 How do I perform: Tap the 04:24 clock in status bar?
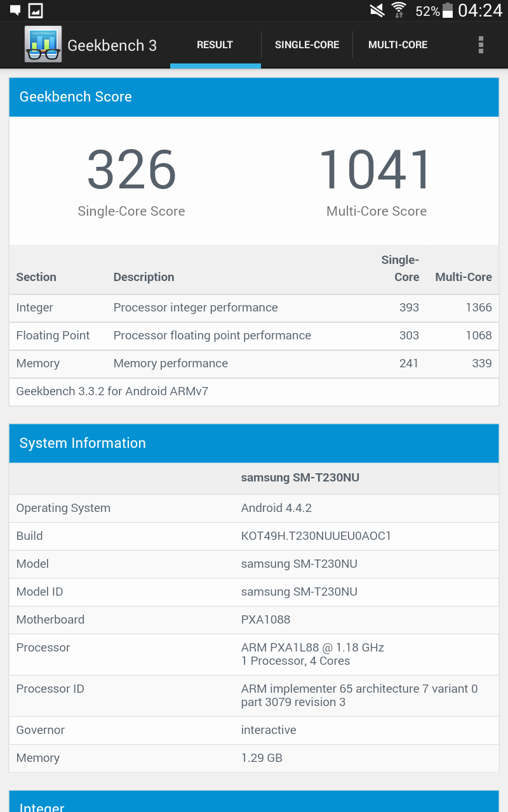pyautogui.click(x=480, y=10)
